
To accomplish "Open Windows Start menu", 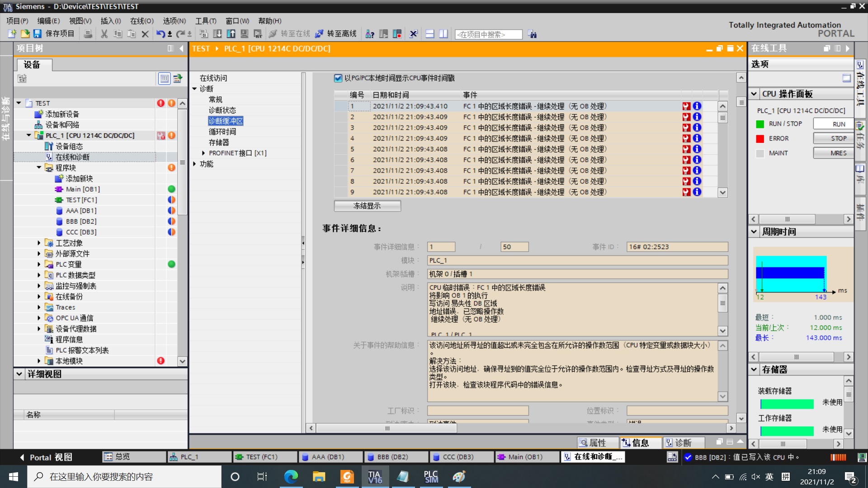I will click(x=13, y=477).
